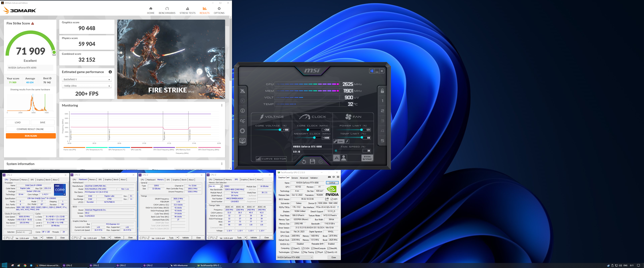
Task: Click GPU-Z bus interface question mark
Action: [x=338, y=207]
